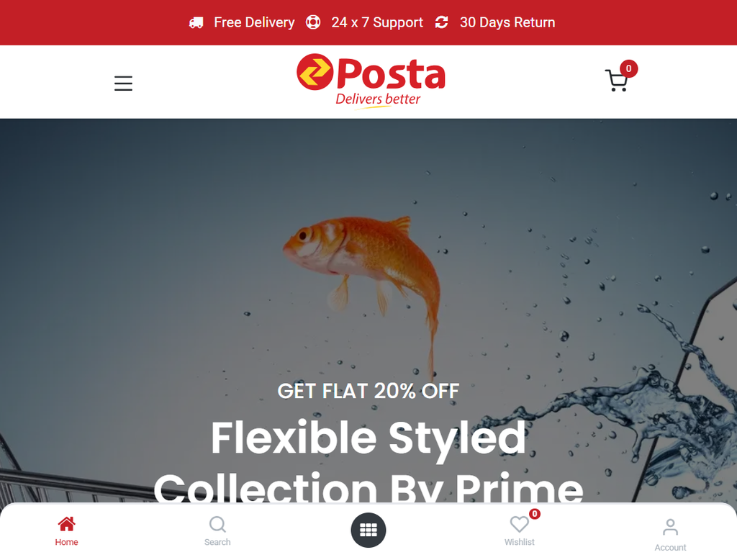Click the 24 x 7 Support text
Image resolution: width=737 pixels, height=560 pixels.
click(x=377, y=22)
